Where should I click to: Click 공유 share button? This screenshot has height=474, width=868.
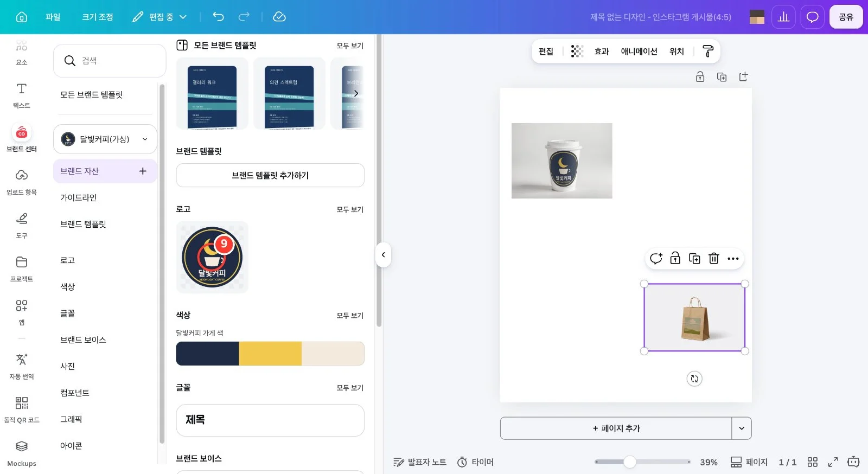coord(846,17)
